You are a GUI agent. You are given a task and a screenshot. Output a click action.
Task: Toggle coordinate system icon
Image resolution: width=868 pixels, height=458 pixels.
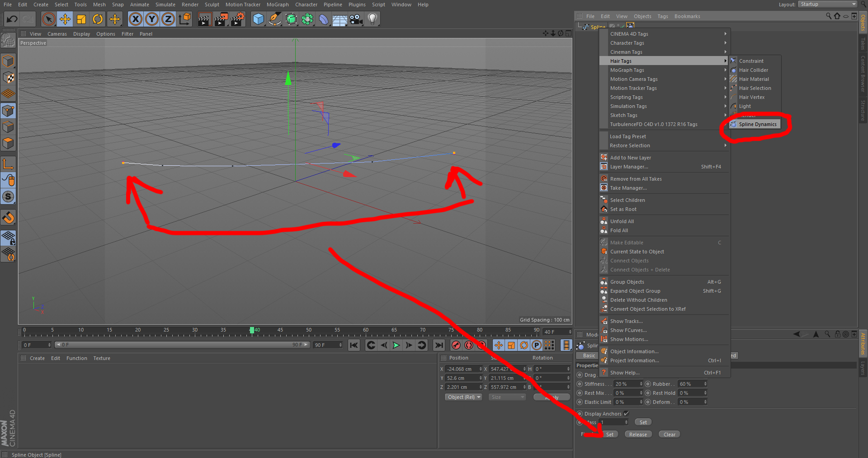click(185, 19)
